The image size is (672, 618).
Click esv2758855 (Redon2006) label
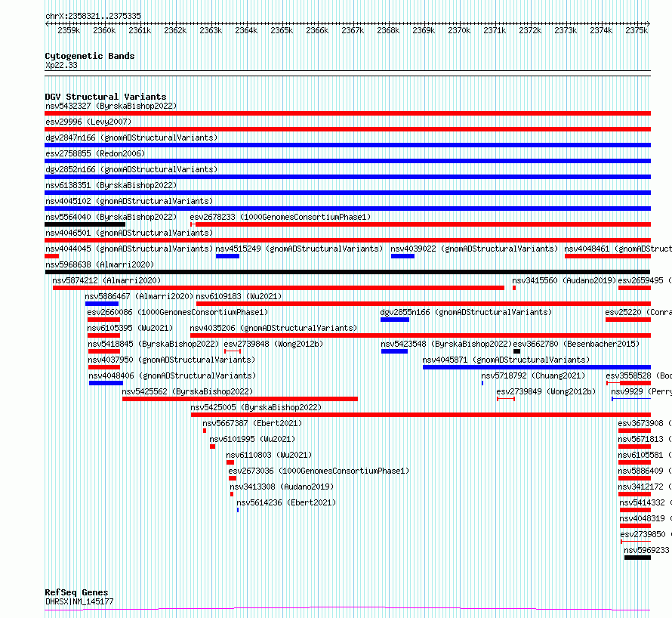pos(95,153)
